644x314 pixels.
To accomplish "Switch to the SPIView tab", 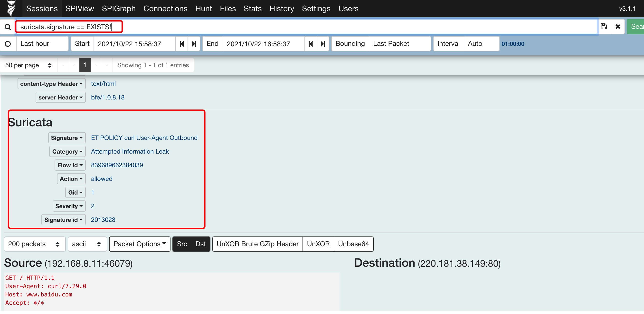I will coord(79,9).
